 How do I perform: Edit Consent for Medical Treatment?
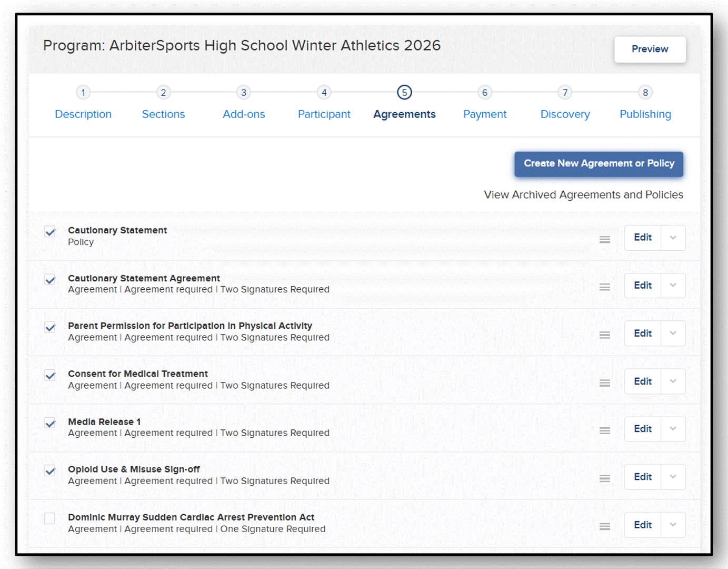pos(643,381)
